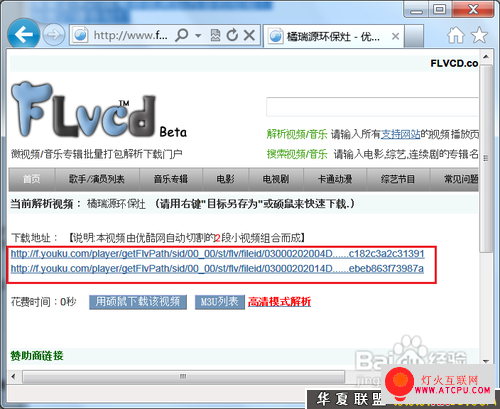Viewport: 500px width, 409px height.
Task: Open Favorites with the star icon
Action: click(479, 35)
